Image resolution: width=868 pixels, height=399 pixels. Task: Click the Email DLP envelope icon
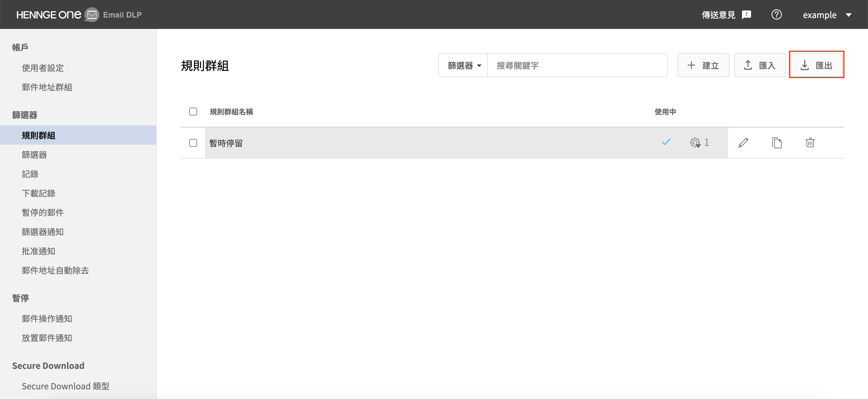[x=92, y=15]
